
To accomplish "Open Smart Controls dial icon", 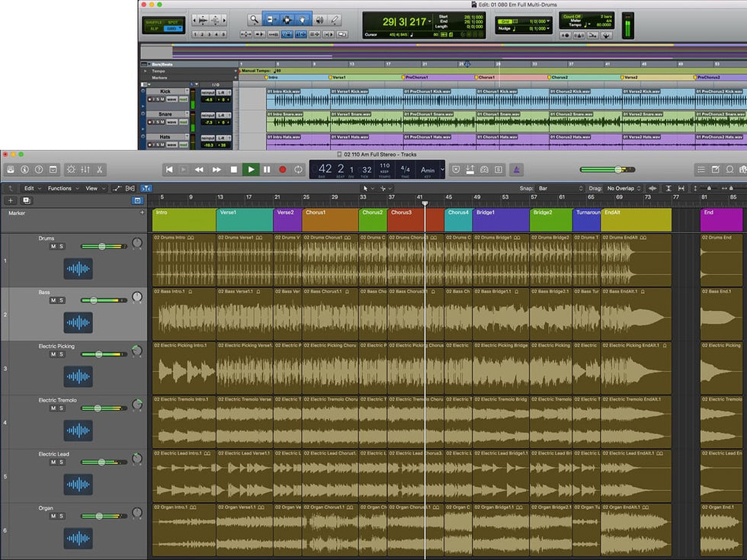I will (x=71, y=169).
